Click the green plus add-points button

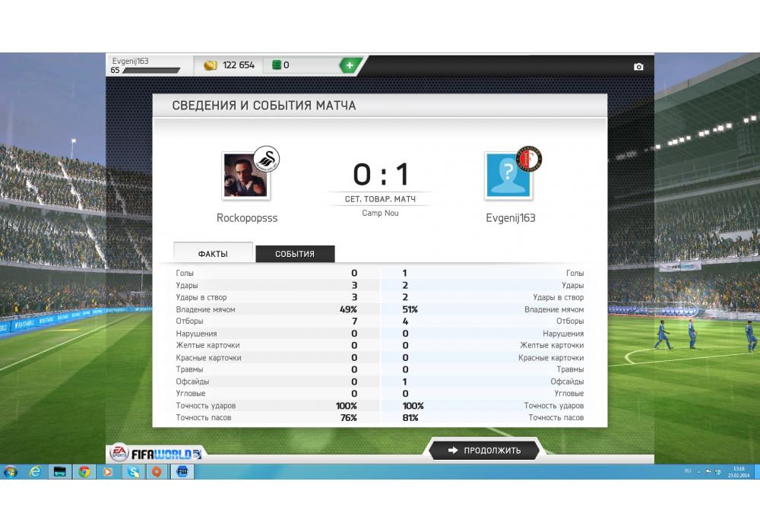350,65
